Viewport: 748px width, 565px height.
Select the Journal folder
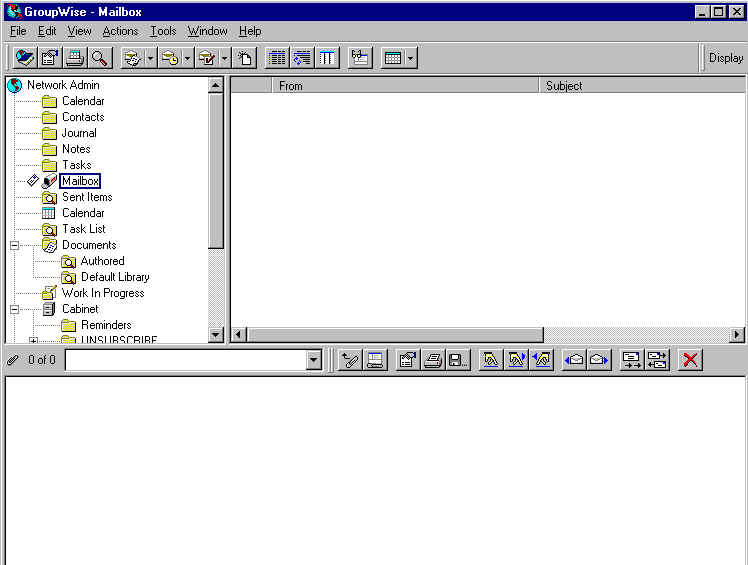[79, 133]
